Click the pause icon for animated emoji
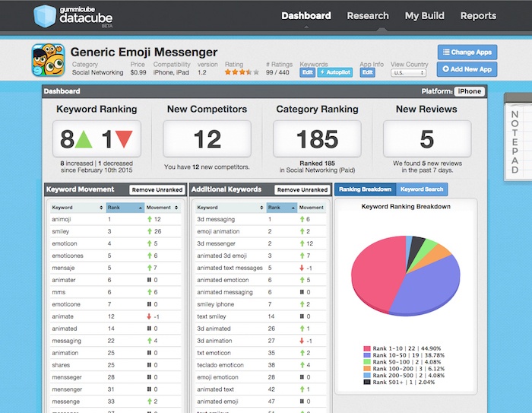Viewport: 532px width, 413px height. click(x=302, y=402)
